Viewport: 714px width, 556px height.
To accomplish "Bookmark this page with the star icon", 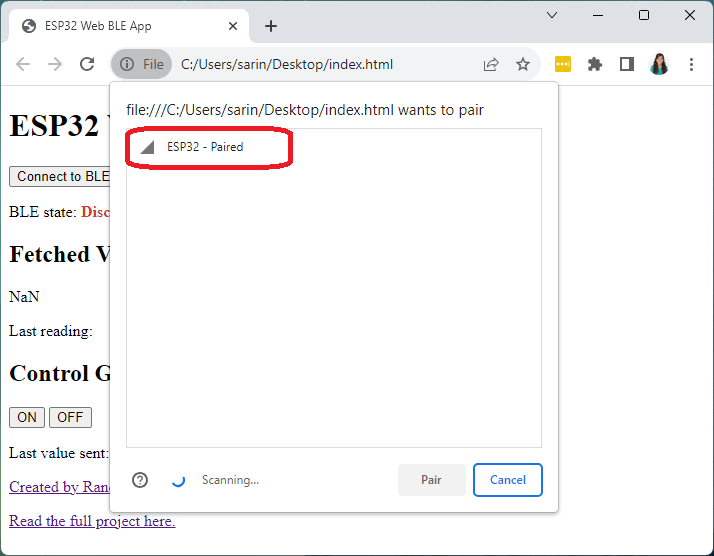I will pyautogui.click(x=523, y=64).
